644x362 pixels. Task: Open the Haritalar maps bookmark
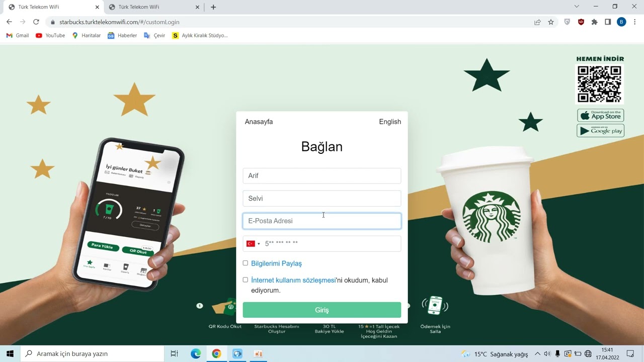coord(87,36)
